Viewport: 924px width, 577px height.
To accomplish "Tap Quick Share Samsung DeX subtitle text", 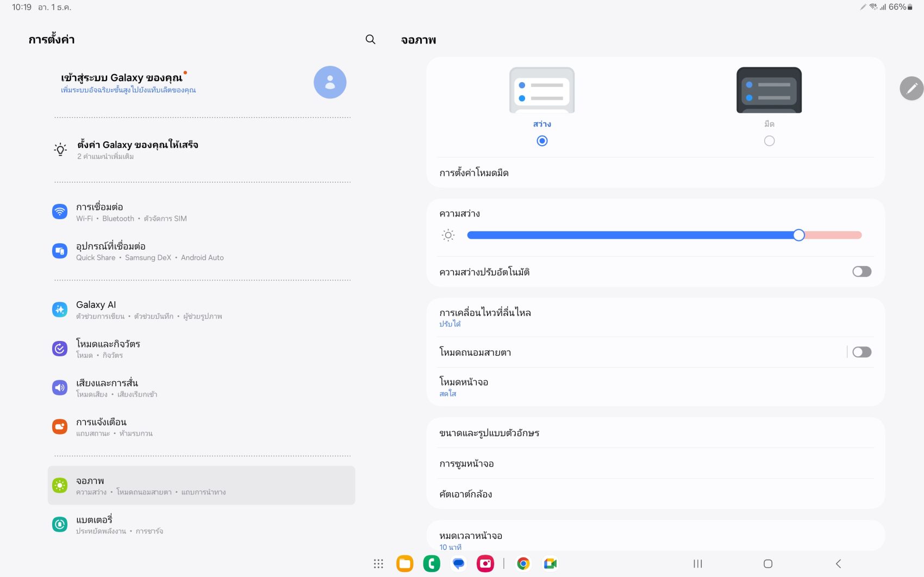I will click(150, 258).
